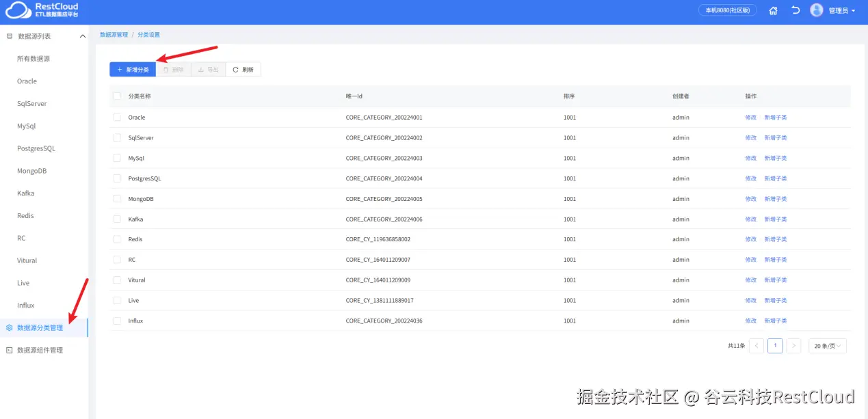Click the refresh icon in 刷新 button
Screen dimensions: 868x419
235,70
